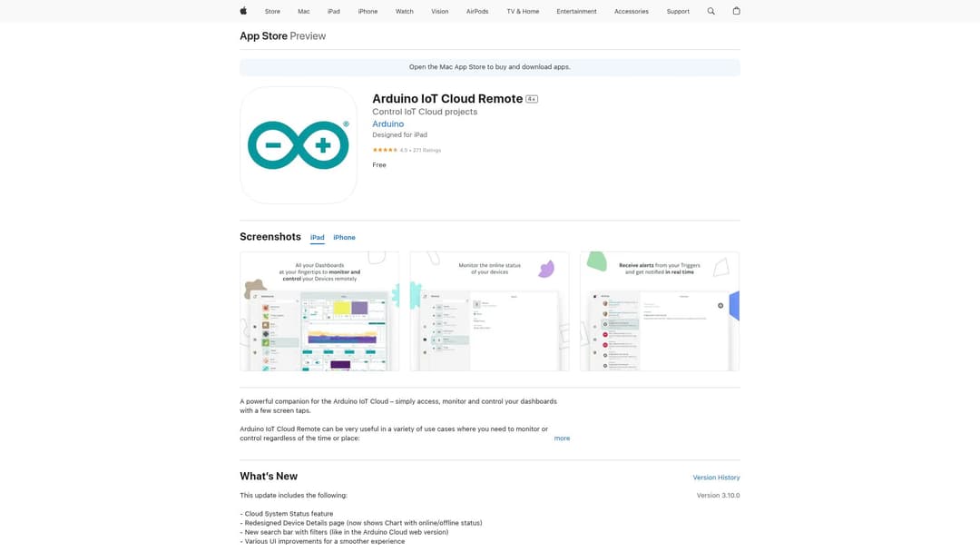Open the shopping bag icon

(736, 11)
